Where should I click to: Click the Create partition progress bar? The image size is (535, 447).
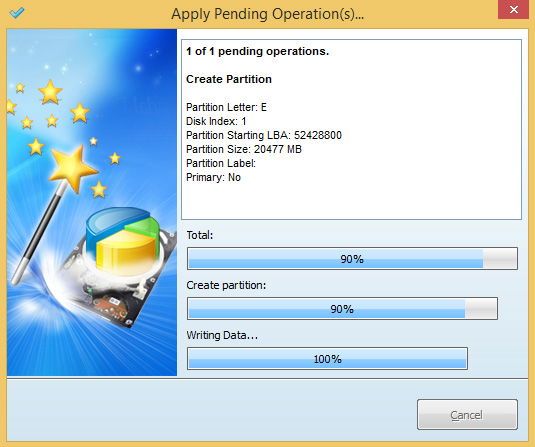pos(342,308)
